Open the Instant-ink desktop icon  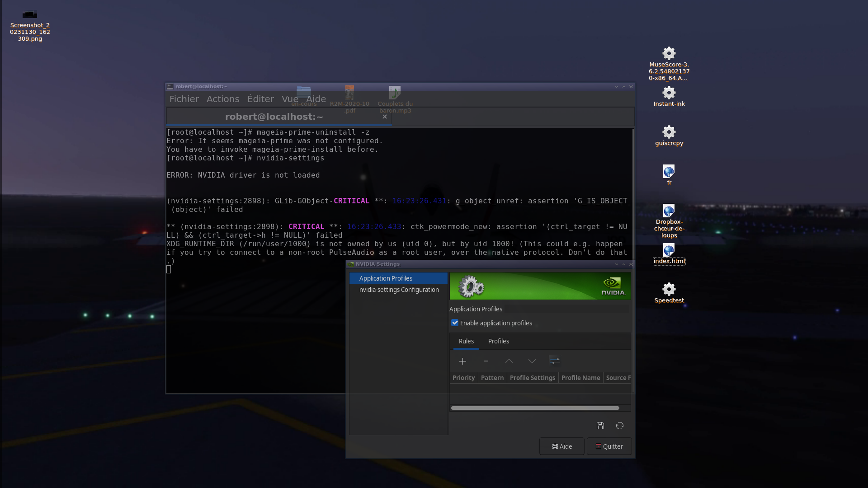(669, 96)
